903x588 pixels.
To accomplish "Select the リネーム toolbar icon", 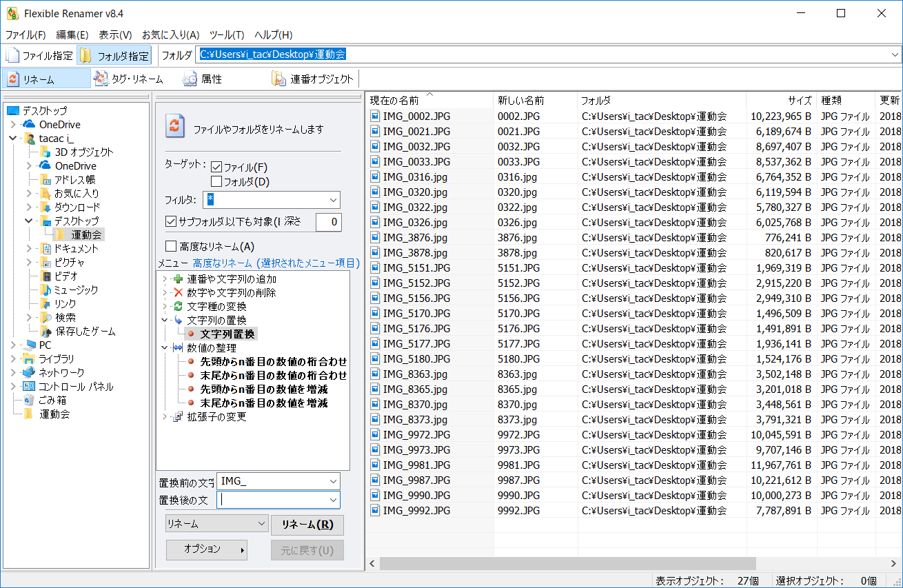I will [45, 78].
